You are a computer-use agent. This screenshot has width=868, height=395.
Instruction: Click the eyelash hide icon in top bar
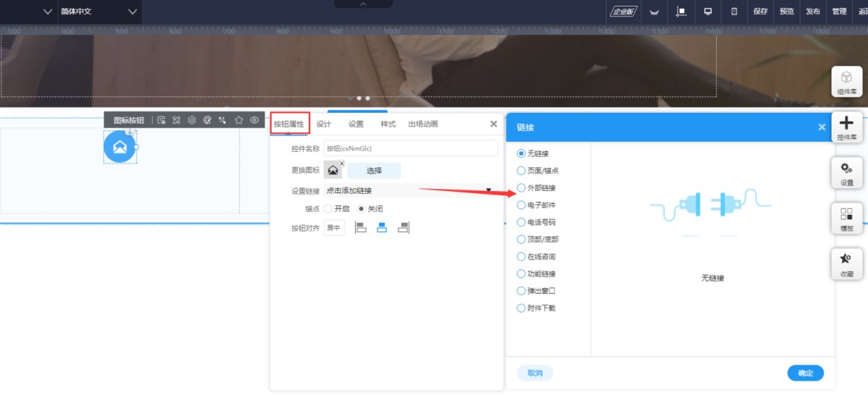(654, 12)
